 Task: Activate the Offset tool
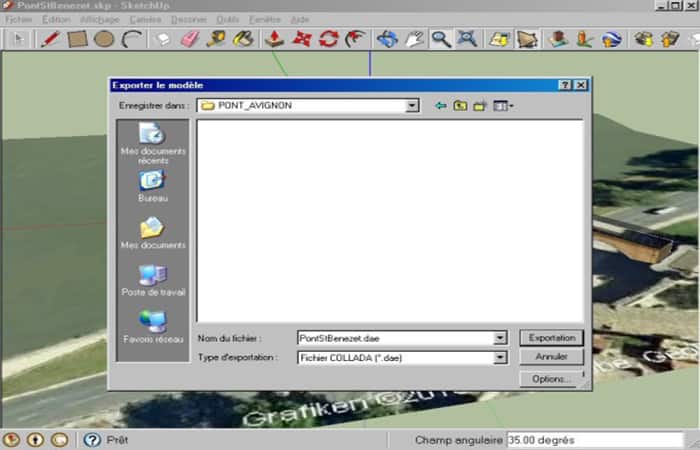point(356,39)
